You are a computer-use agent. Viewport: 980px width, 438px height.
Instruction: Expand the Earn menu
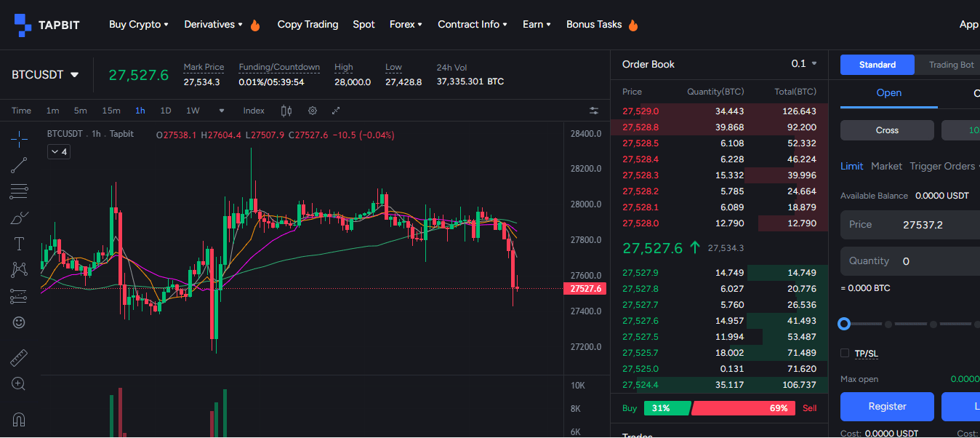coord(537,24)
